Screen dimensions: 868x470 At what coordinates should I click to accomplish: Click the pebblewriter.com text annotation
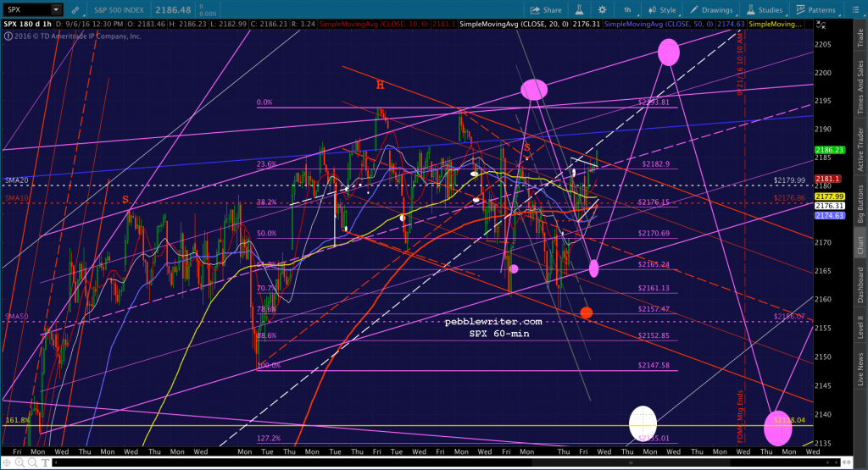coord(493,322)
